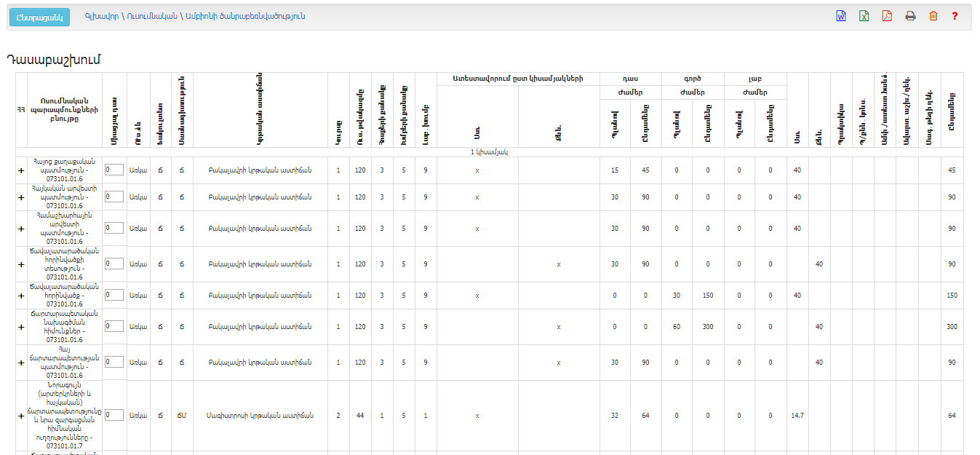The width and height of the screenshot is (980, 455).
Task: Focus input box in Ծավալատարածական հորինվածք row
Action: coord(113,295)
